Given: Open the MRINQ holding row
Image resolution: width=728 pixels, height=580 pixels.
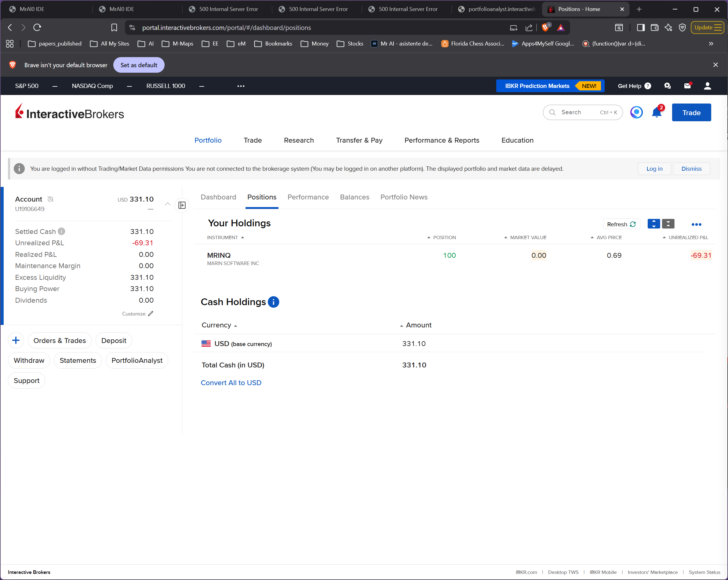Looking at the screenshot, I should point(455,259).
